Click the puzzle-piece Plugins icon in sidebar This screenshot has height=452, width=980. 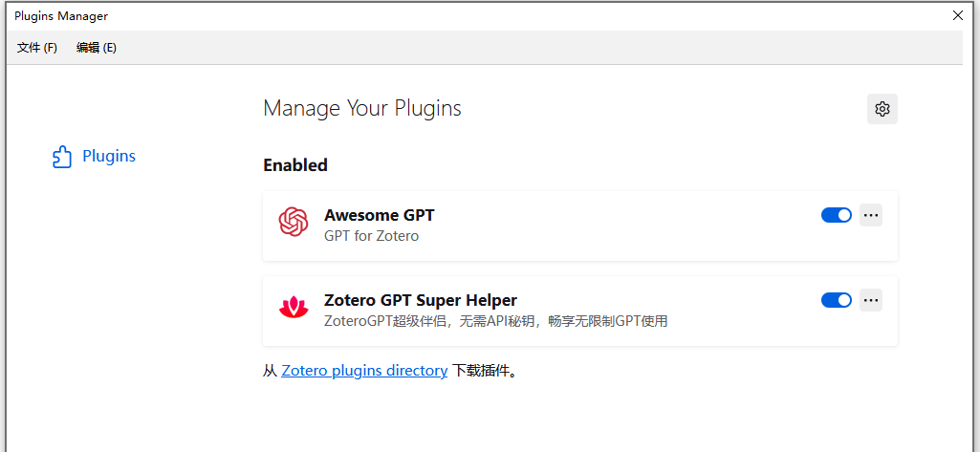pyautogui.click(x=62, y=157)
